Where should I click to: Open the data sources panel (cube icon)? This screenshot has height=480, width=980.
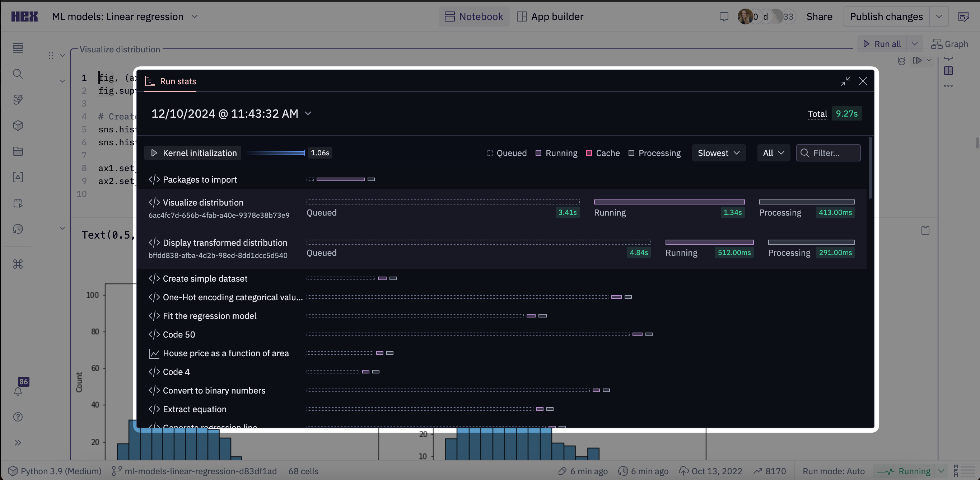[x=18, y=126]
